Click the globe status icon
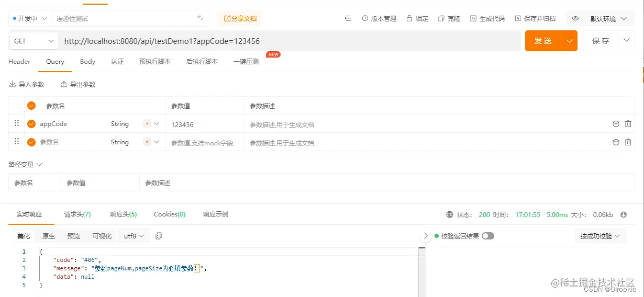The image size is (644, 297). [450, 214]
